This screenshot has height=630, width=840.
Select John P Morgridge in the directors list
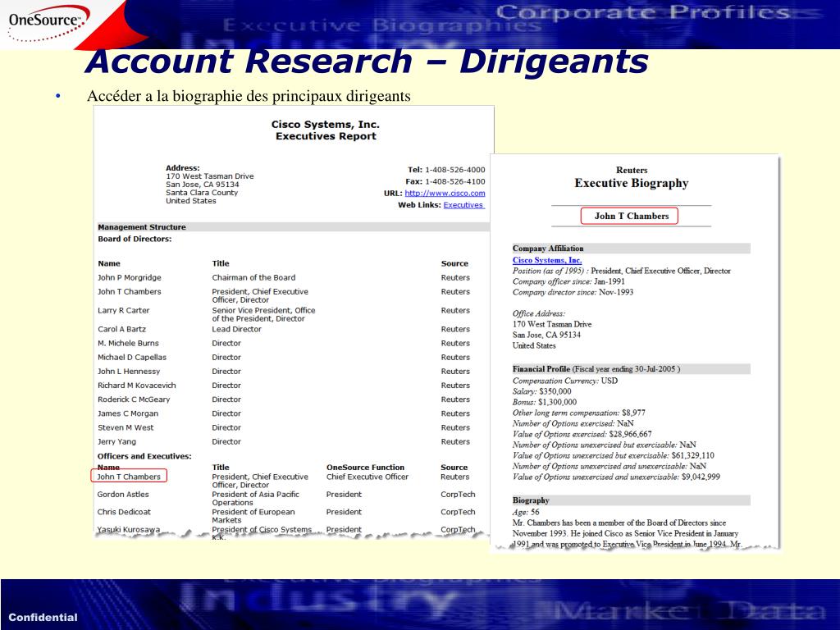pos(129,277)
